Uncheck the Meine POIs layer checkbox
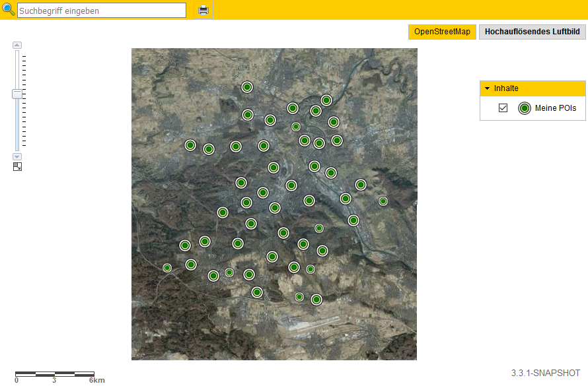This screenshot has width=588, height=386. 503,108
